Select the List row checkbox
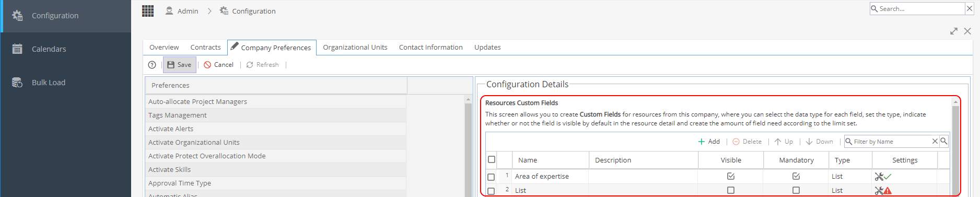 tap(491, 191)
